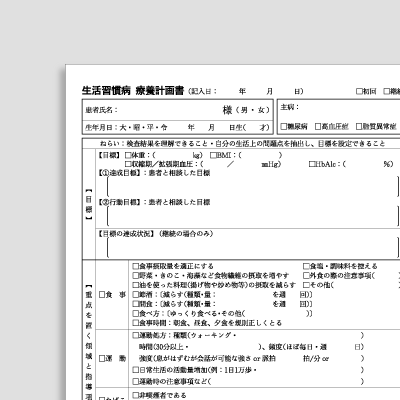Check the 食 事 area checkbox
The height and width of the screenshot is (400, 400).
tap(102, 295)
